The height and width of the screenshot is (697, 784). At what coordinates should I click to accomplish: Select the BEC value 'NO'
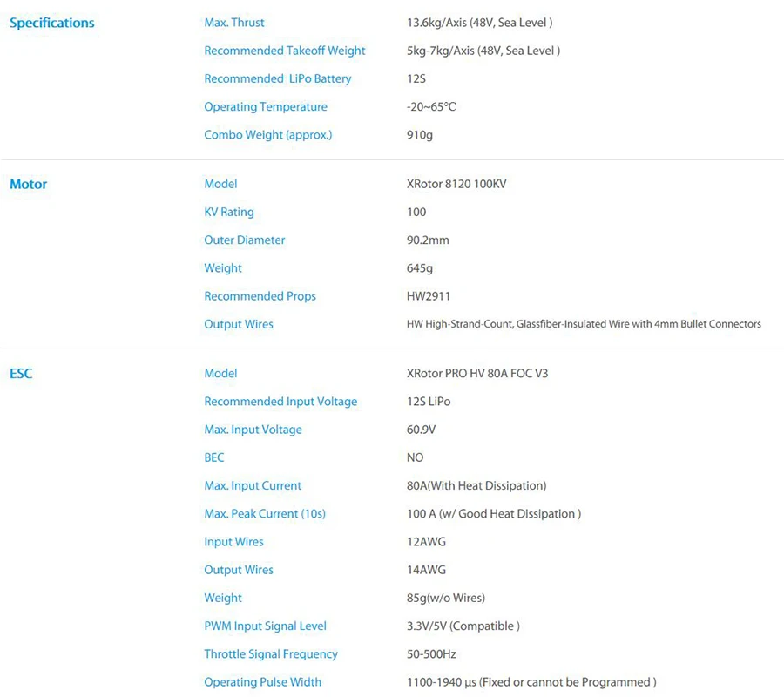coord(415,457)
